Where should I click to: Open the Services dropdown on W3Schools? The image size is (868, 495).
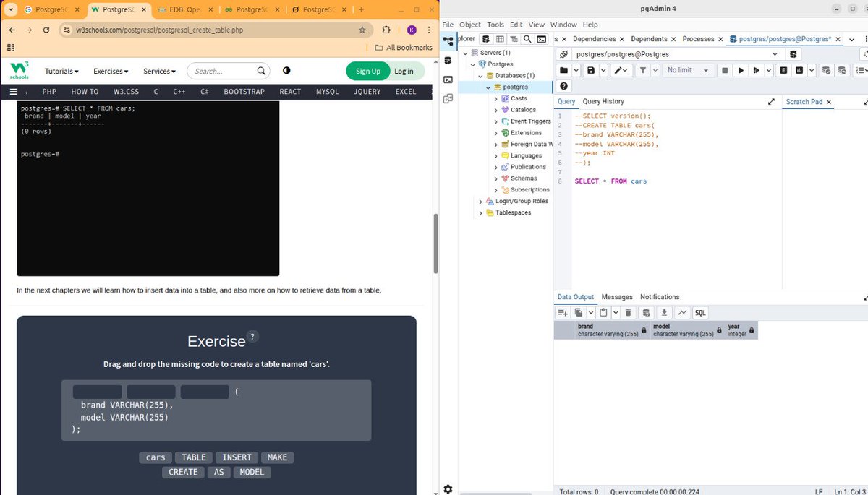click(159, 71)
